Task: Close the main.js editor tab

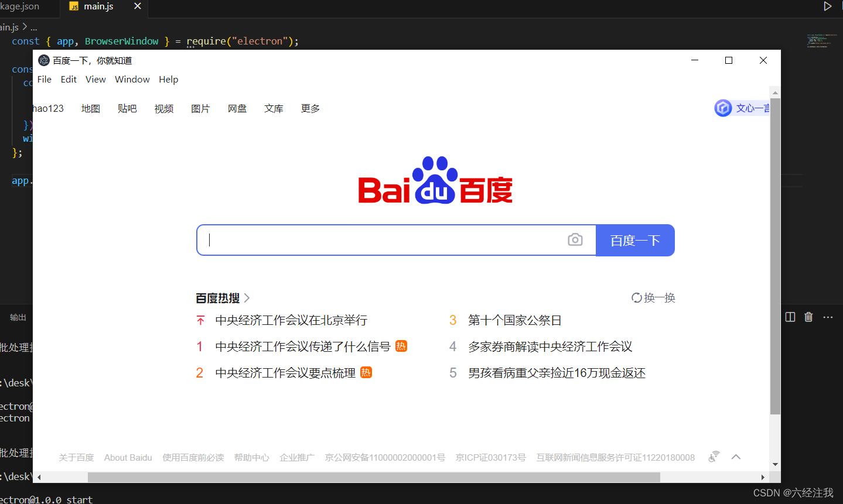Action: [x=138, y=6]
